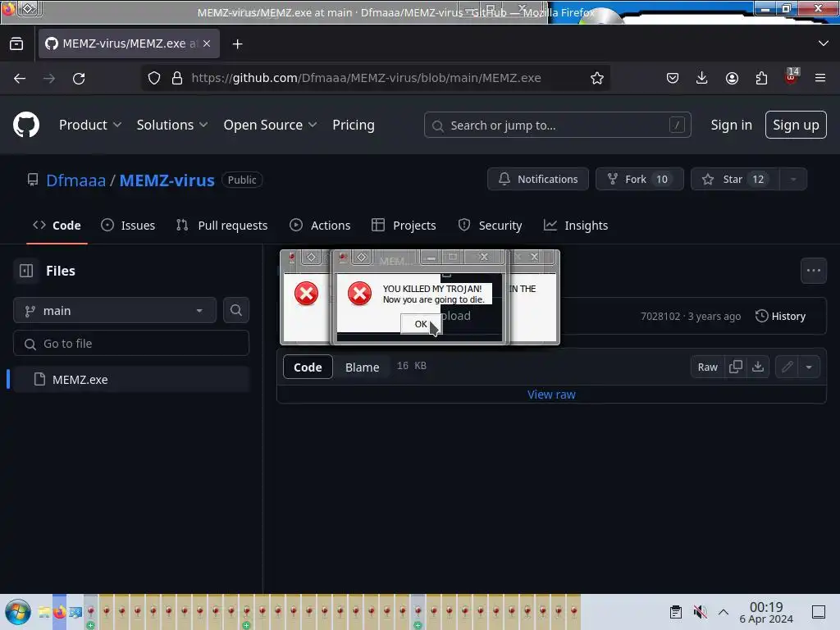
Task: Select the Code view toggle
Action: point(308,367)
